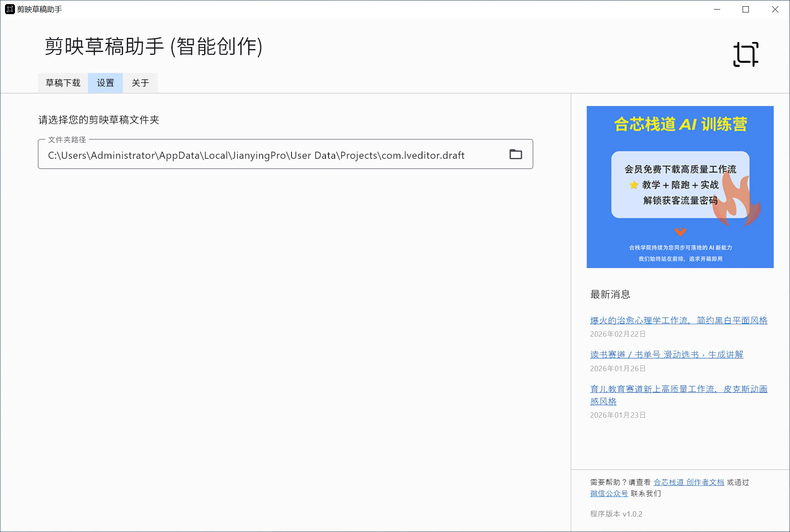Open news link 爆火的治愈心理学工作流
The width and height of the screenshot is (790, 532).
click(679, 320)
